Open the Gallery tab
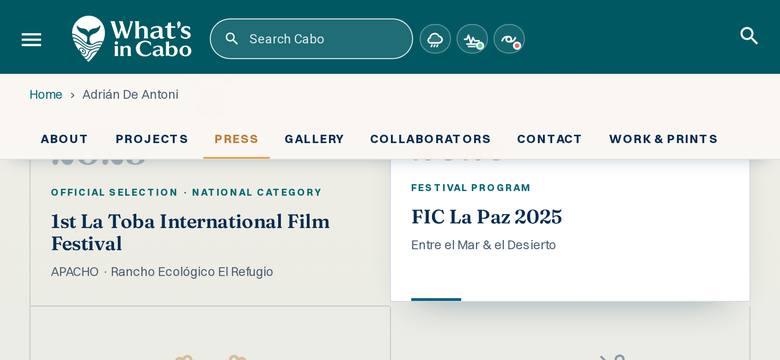 314,139
